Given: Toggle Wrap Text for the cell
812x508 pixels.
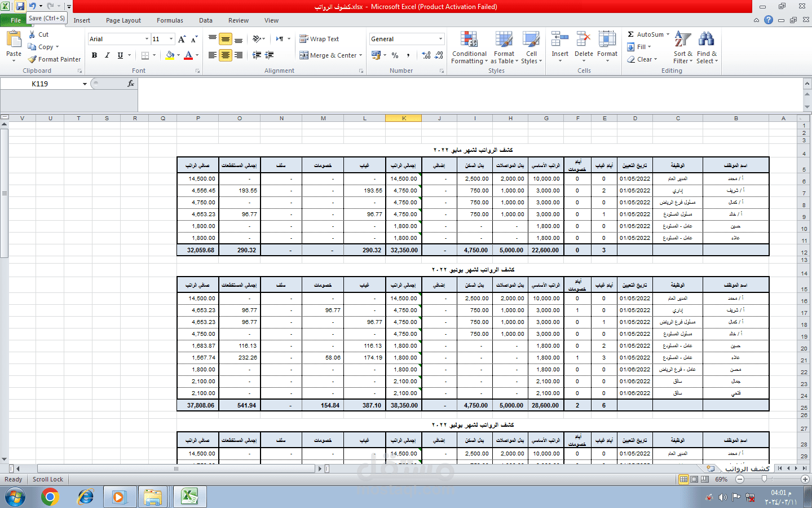Looking at the screenshot, I should click(x=319, y=39).
